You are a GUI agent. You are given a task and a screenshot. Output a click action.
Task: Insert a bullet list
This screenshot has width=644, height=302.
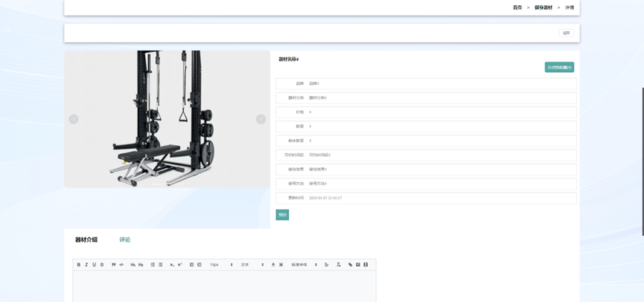161,265
